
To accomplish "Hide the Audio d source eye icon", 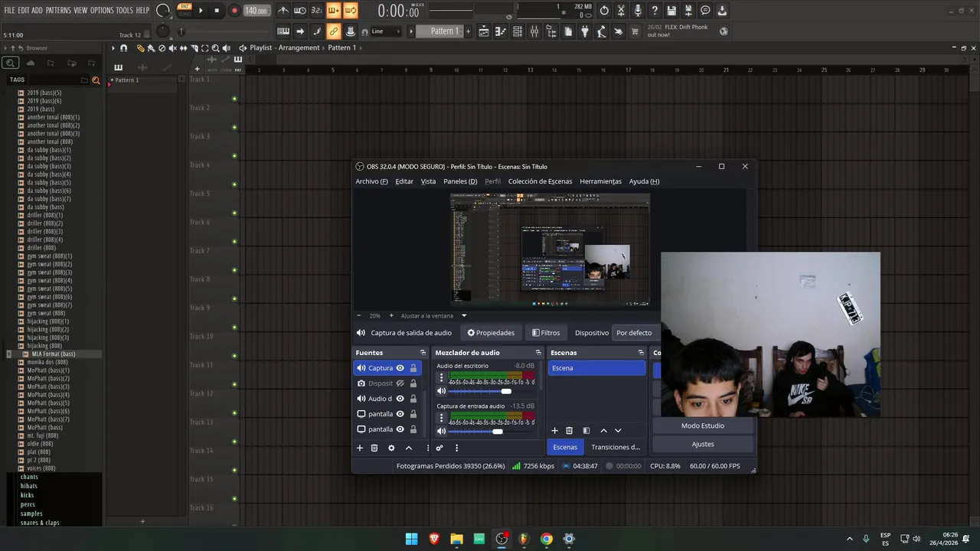I will (x=400, y=399).
